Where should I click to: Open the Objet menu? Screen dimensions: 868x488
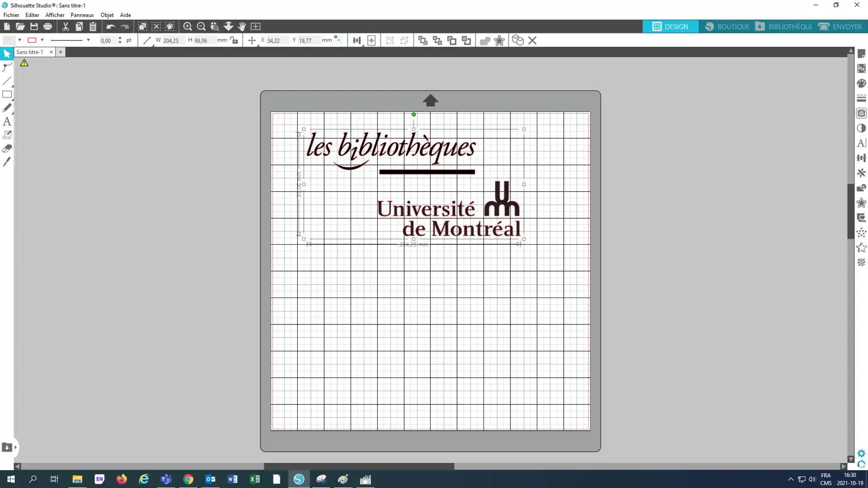tap(107, 15)
